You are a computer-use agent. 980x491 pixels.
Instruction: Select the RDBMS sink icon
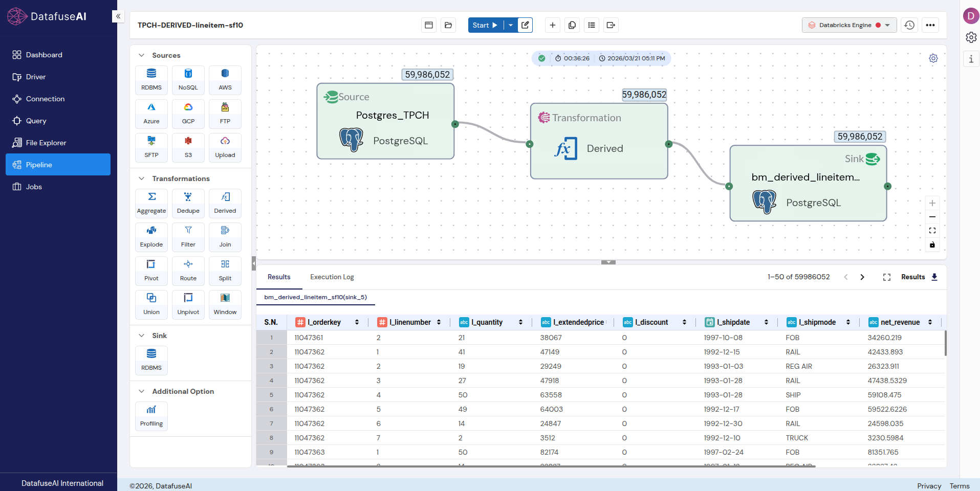pyautogui.click(x=151, y=361)
